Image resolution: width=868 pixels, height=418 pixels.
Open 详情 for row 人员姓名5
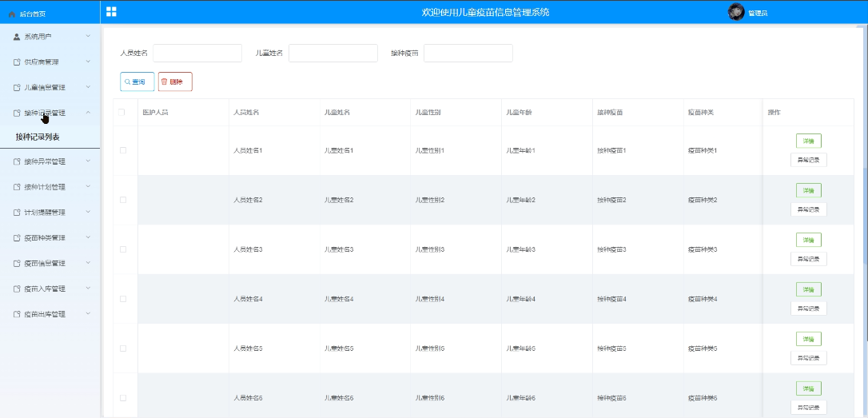pyautogui.click(x=809, y=339)
